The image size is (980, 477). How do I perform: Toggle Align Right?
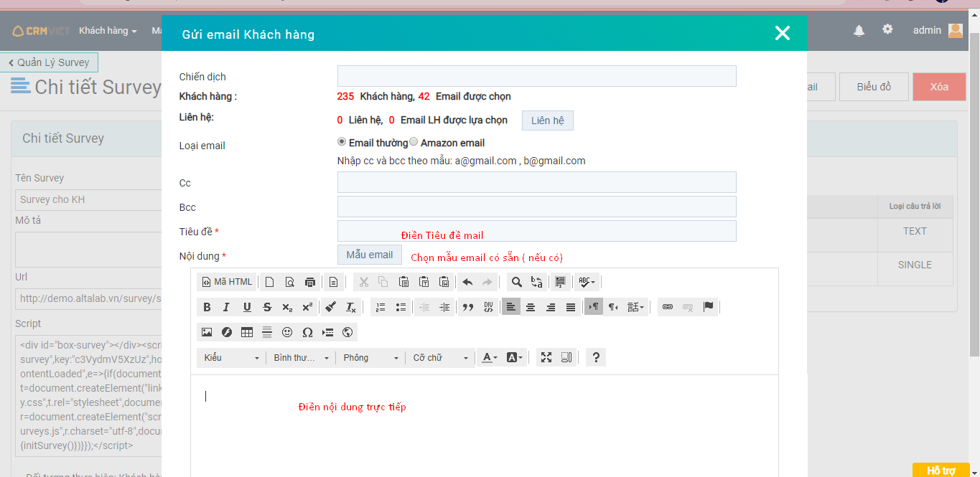click(x=551, y=307)
